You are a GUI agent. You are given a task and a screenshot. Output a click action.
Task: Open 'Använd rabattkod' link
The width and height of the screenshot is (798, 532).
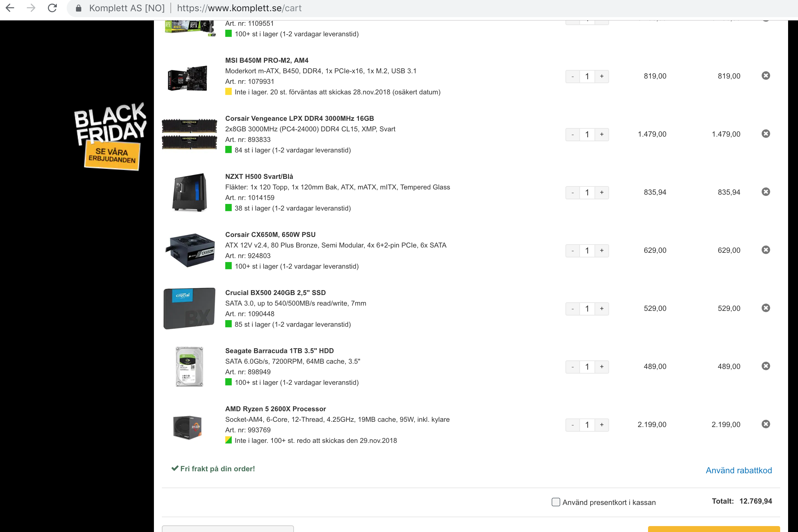tap(739, 470)
